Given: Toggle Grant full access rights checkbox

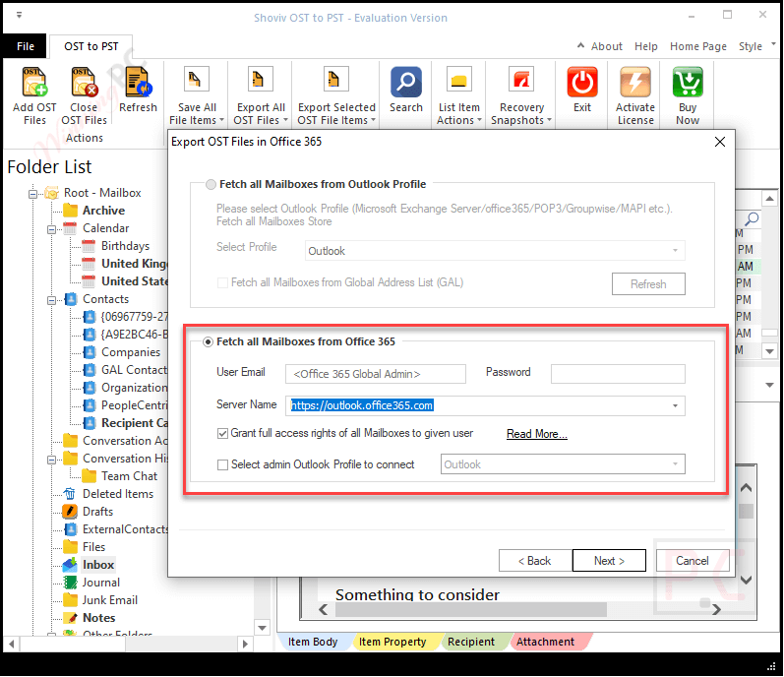Looking at the screenshot, I should click(222, 434).
